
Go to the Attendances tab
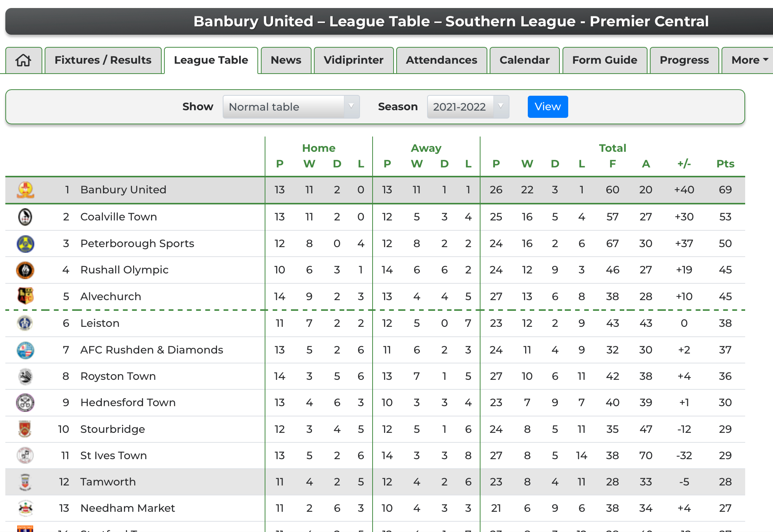(x=441, y=60)
